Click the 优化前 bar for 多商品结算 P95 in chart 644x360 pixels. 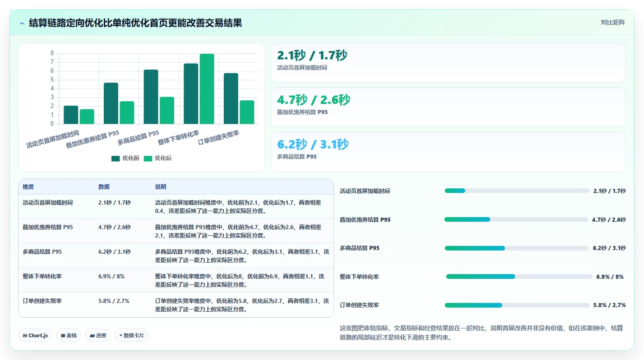151,97
